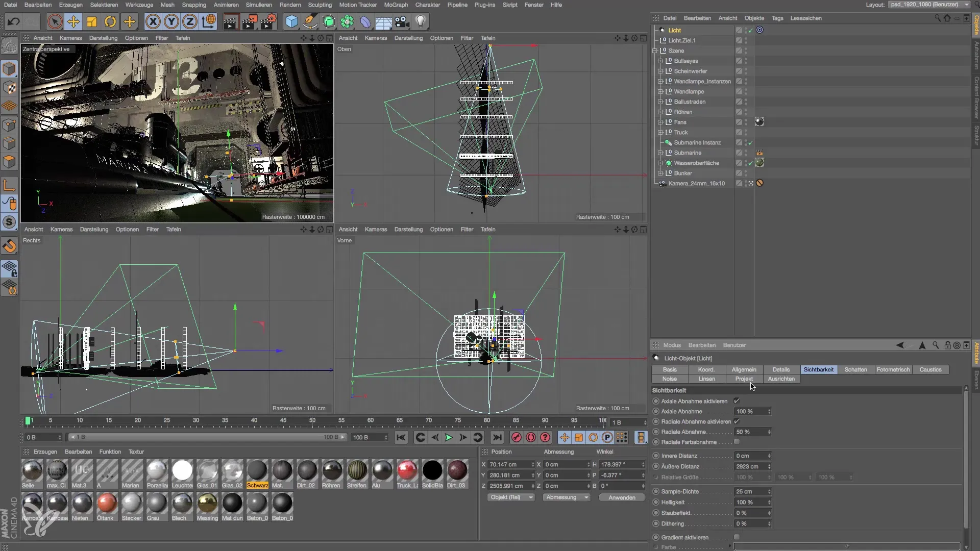
Task: Switch to texture mode in left toolbar
Action: point(9,88)
